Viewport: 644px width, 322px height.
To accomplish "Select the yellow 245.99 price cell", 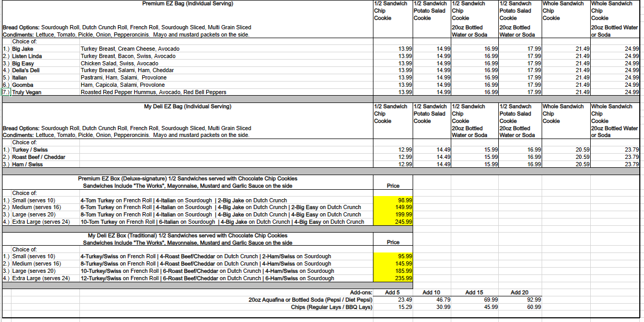I will 393,222.
